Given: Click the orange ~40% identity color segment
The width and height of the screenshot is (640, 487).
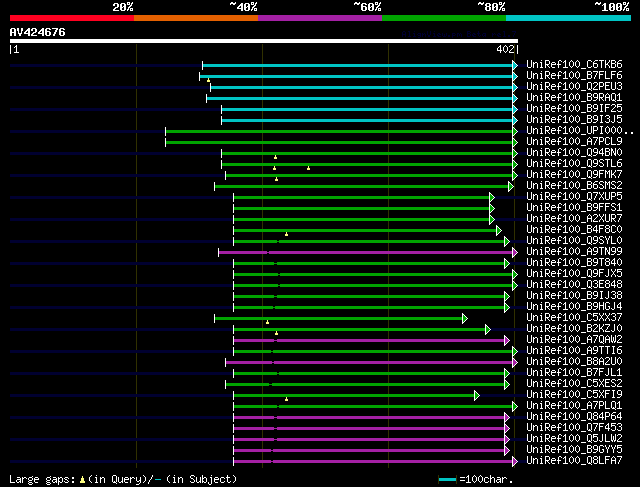Looking at the screenshot, I should click(x=196, y=18).
